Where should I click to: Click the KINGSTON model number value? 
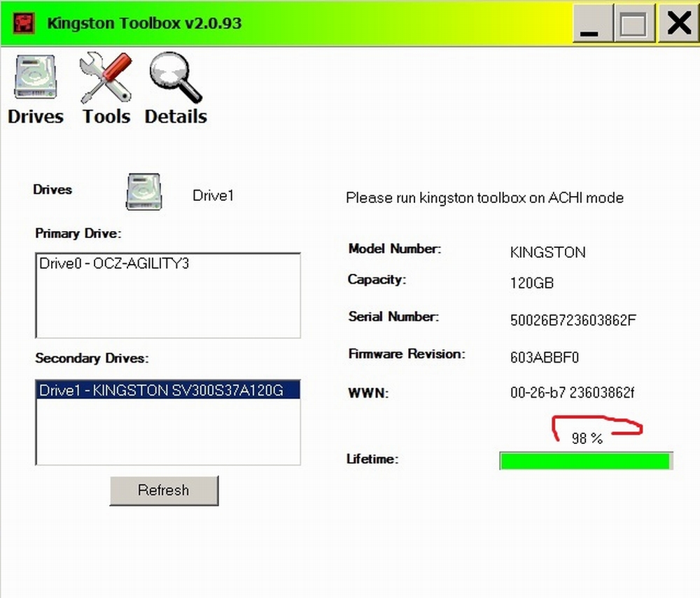(x=548, y=252)
